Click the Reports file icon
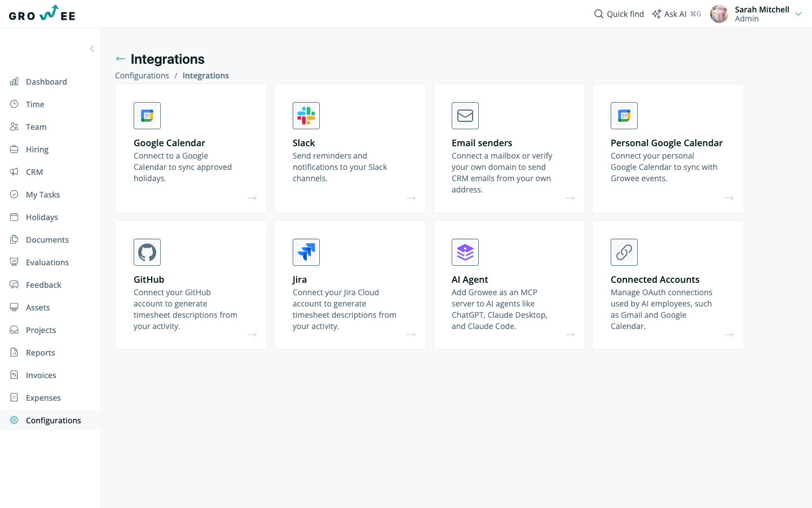The image size is (812, 508). (x=14, y=353)
